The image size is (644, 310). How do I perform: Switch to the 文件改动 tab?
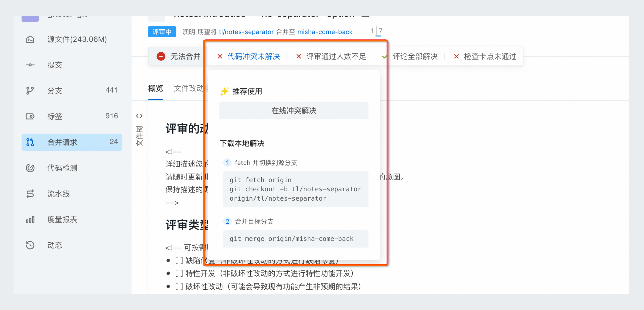[x=189, y=88]
